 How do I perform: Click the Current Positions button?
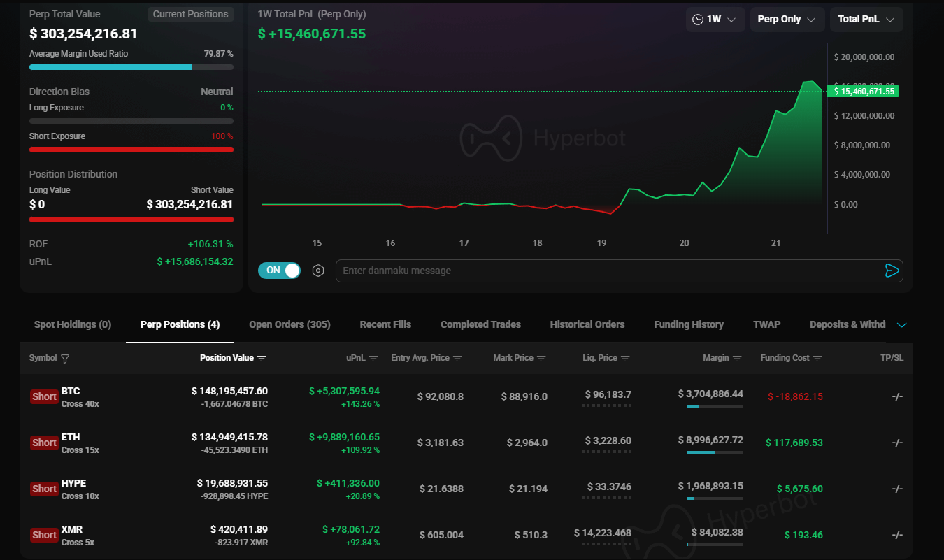tap(190, 14)
